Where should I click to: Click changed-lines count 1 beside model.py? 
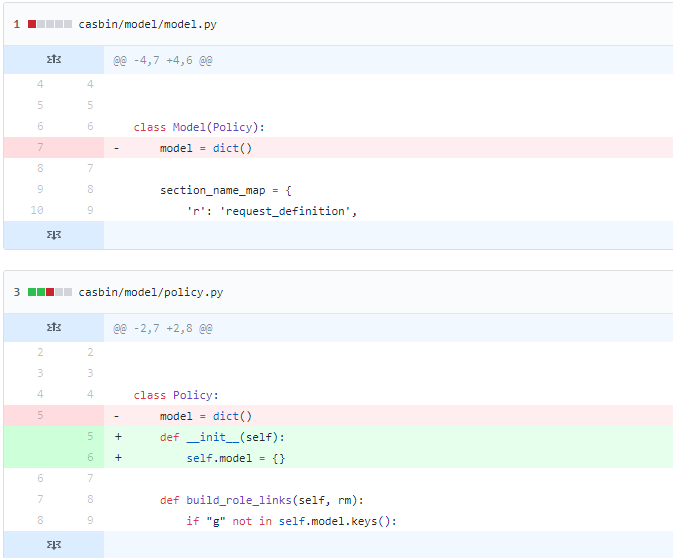click(x=17, y=24)
